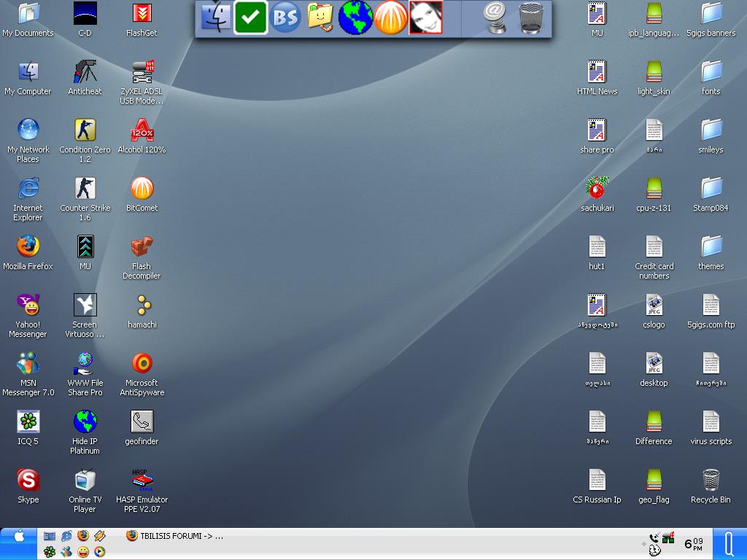747x560 pixels.
Task: Open Mozilla Firefox desktop shortcut
Action: [28, 252]
